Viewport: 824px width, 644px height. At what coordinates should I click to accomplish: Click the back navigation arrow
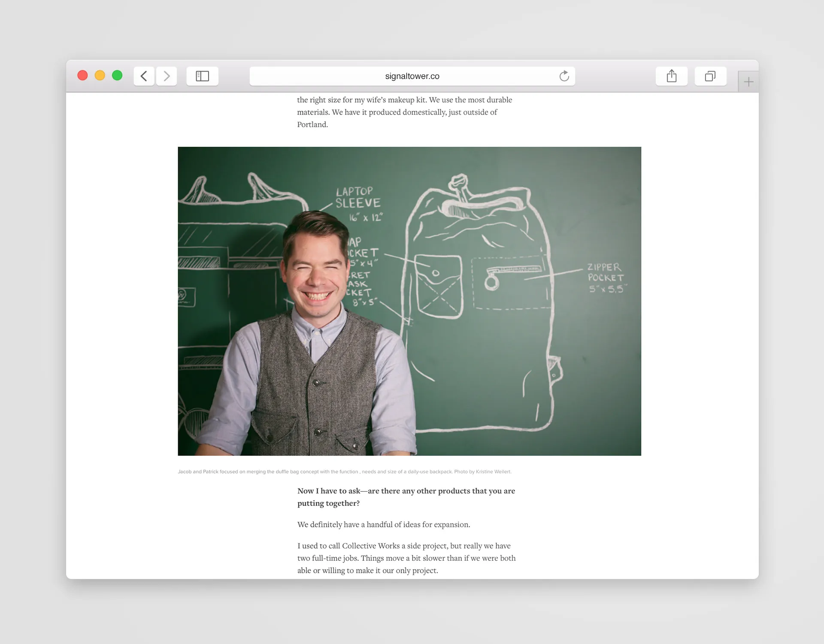click(x=144, y=76)
